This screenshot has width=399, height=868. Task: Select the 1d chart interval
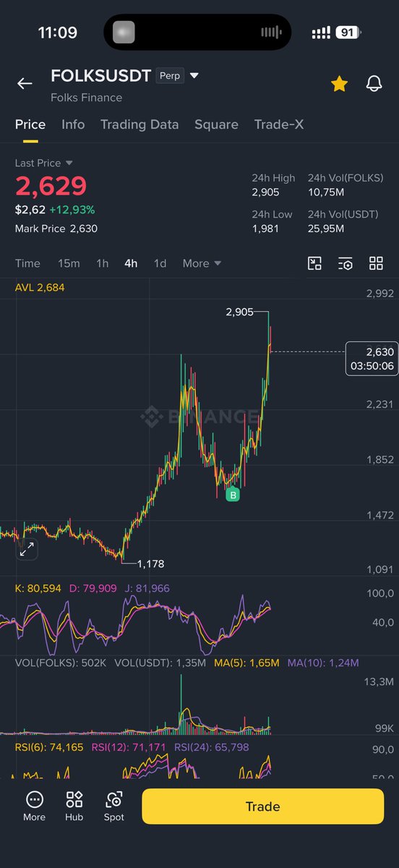click(x=160, y=263)
